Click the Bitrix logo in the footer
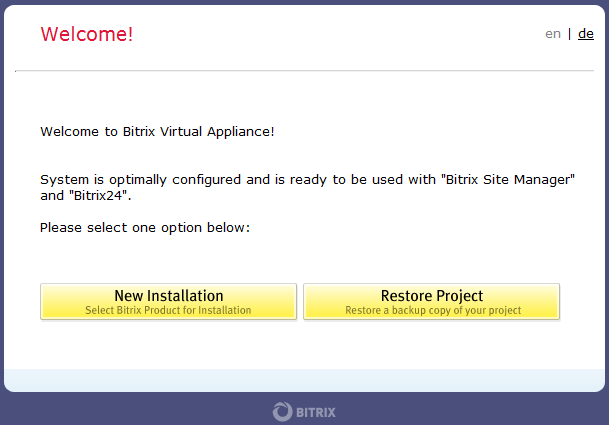This screenshot has height=425, width=609. pos(304,412)
